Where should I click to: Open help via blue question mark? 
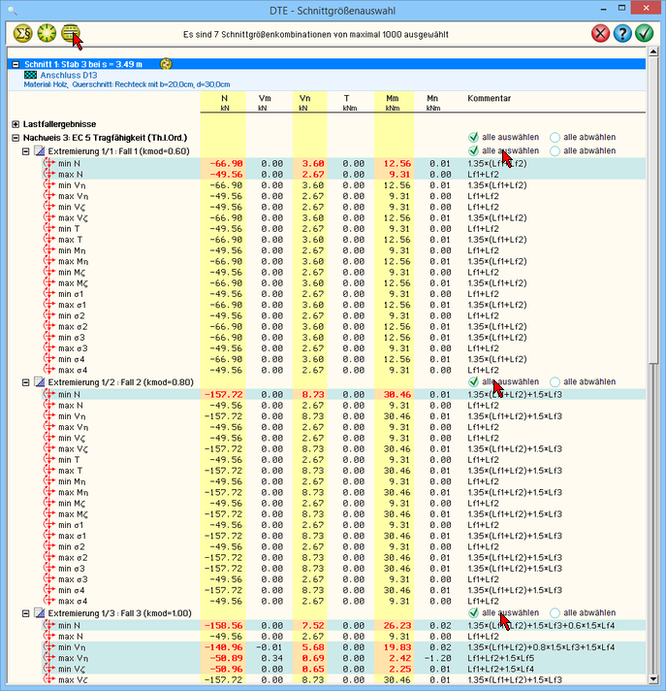click(x=623, y=33)
